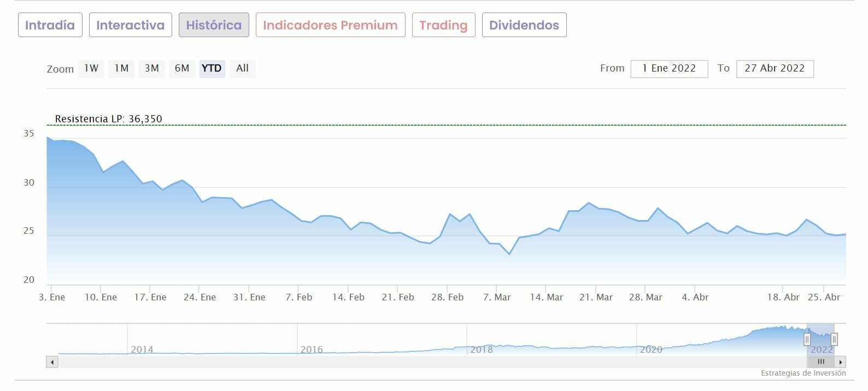
Task: Select the 1M zoom range
Action: [x=121, y=68]
